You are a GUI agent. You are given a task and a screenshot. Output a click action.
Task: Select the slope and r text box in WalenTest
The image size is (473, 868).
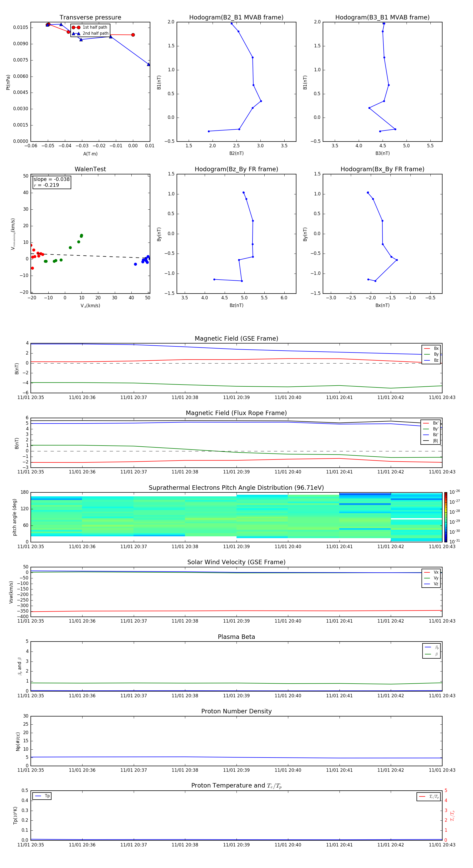52,182
